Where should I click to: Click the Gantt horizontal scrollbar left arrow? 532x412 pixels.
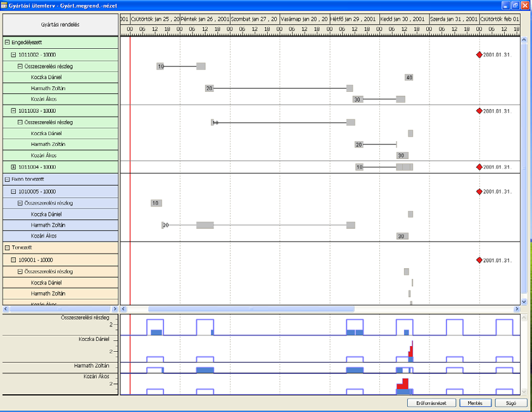coord(123,309)
